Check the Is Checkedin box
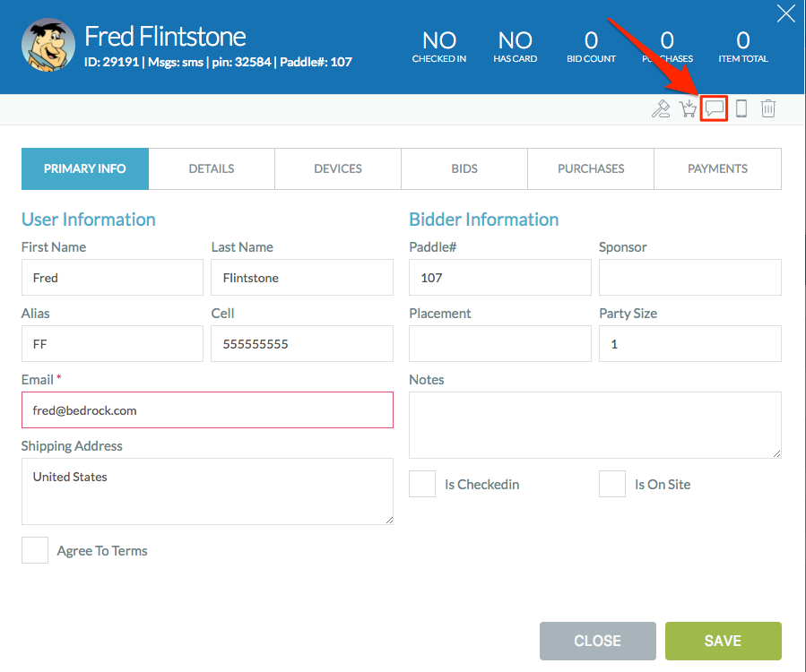The height and width of the screenshot is (672, 806). coord(421,484)
